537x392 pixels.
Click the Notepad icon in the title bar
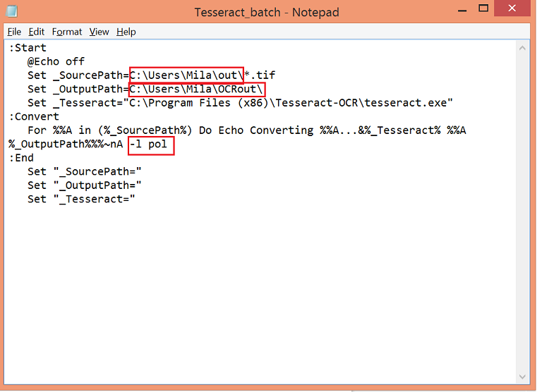point(13,12)
